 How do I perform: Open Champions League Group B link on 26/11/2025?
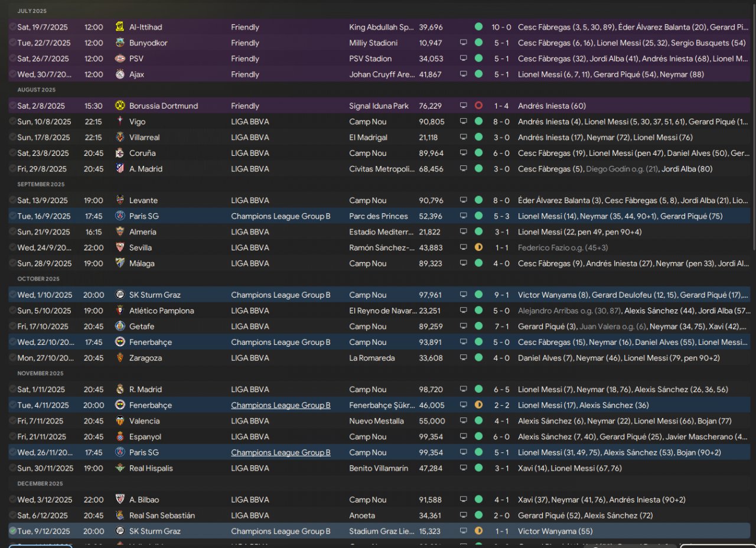281,452
